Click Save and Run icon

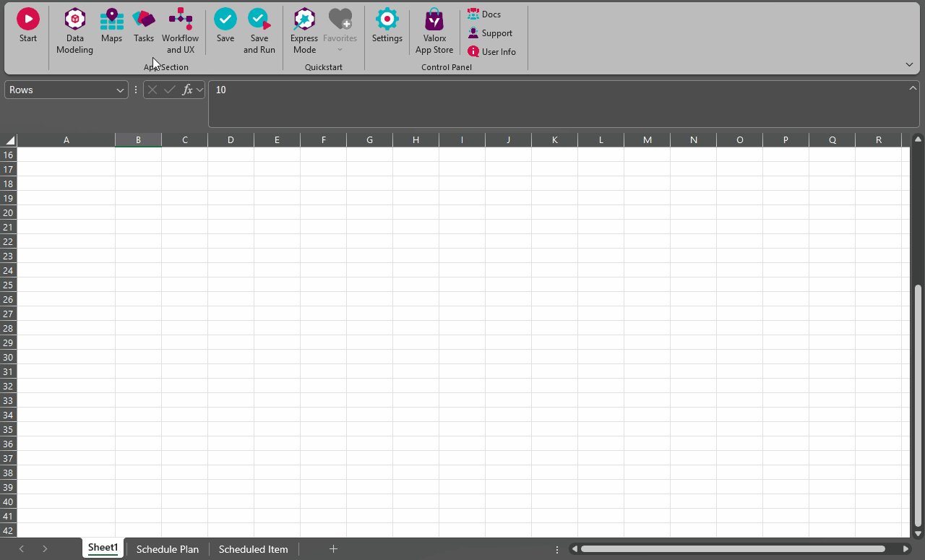coord(259,20)
